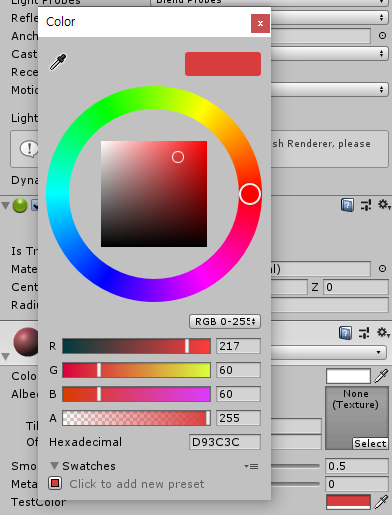Viewport: 392px width, 515px height.
Task: Open the material help icon
Action: point(345,333)
